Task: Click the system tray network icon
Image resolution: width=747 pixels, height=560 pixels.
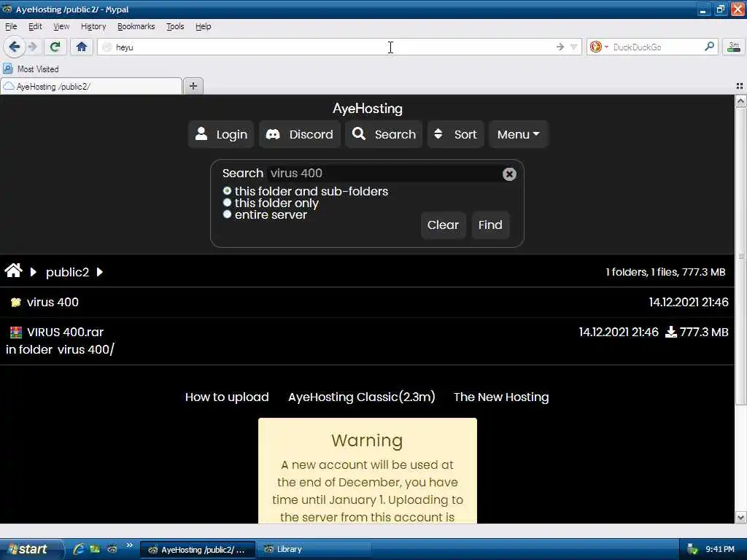Action: 692,550
